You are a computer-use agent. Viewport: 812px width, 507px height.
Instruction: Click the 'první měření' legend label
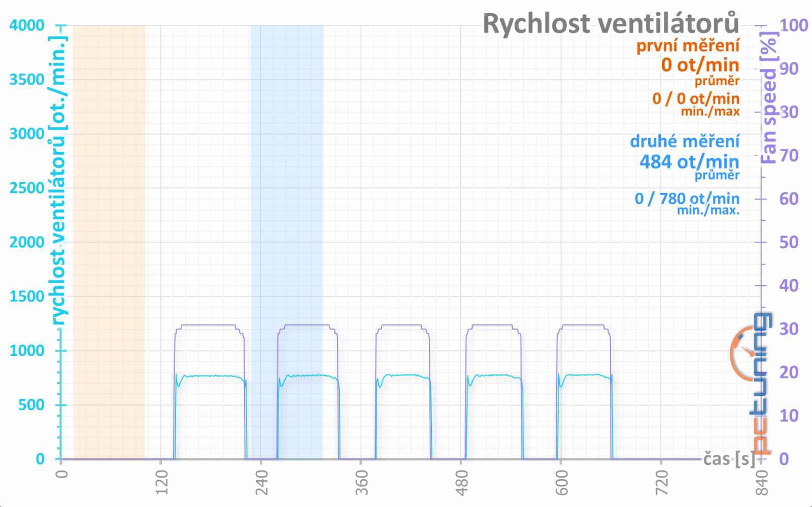click(688, 45)
